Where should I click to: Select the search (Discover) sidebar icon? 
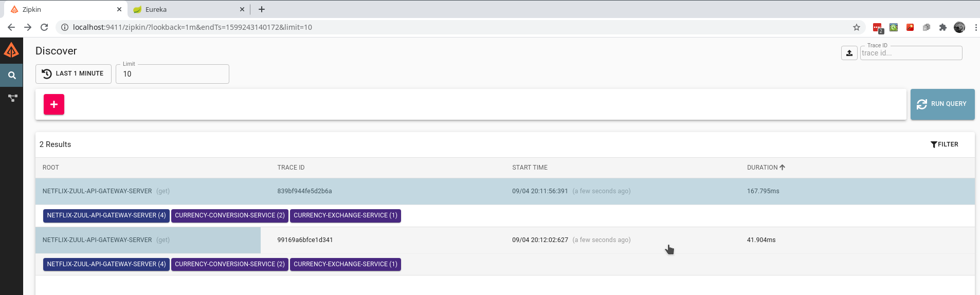pos(11,76)
